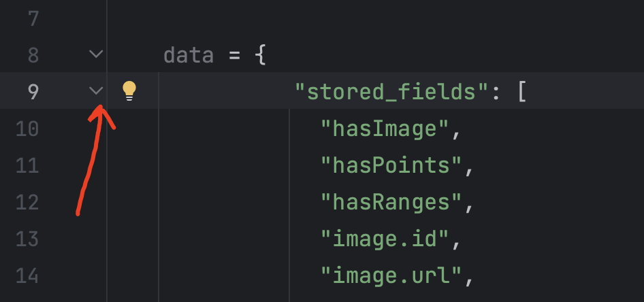Click line number 13 in the gutter

coord(27,238)
